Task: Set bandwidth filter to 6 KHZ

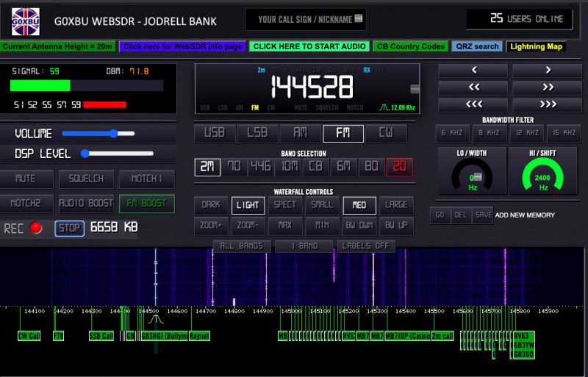Action: 452,133
